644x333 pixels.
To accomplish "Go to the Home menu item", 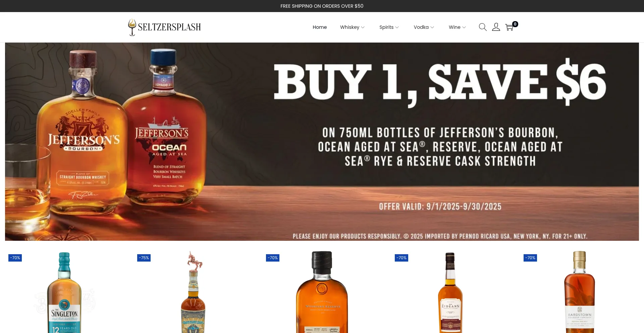I will click(x=320, y=27).
